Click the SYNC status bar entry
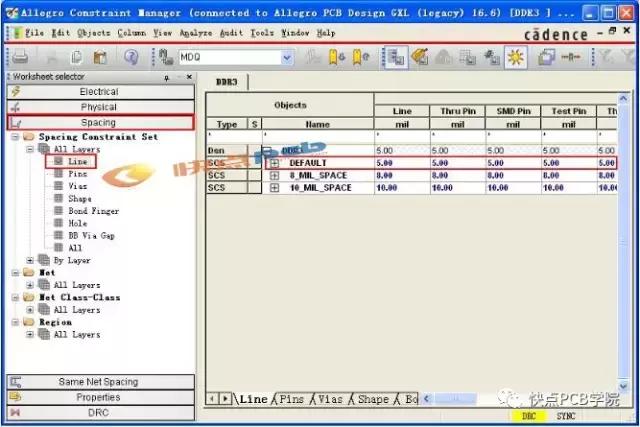The height and width of the screenshot is (427, 640). (x=566, y=416)
